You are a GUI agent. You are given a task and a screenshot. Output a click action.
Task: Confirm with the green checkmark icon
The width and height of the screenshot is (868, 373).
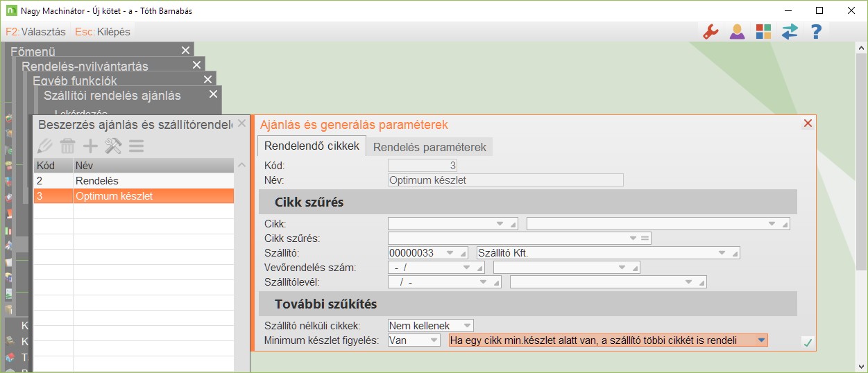pos(808,342)
